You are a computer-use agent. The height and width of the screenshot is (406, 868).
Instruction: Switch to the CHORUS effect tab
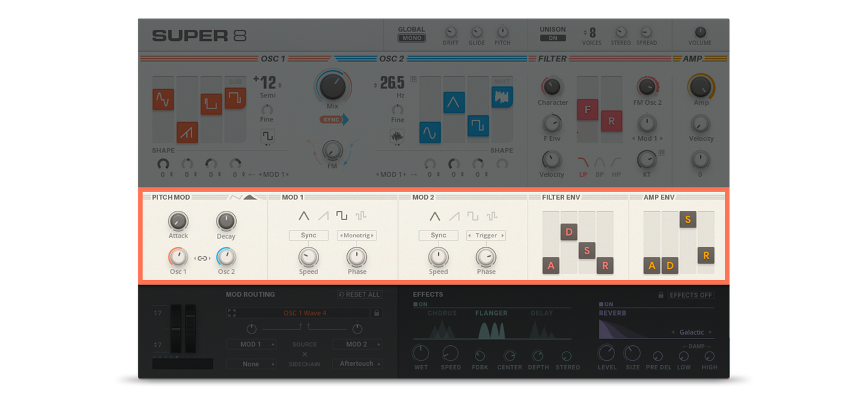tap(442, 314)
